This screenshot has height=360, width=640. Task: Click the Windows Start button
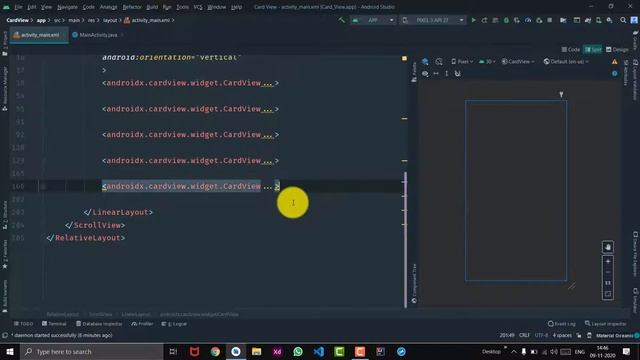tap(10, 351)
